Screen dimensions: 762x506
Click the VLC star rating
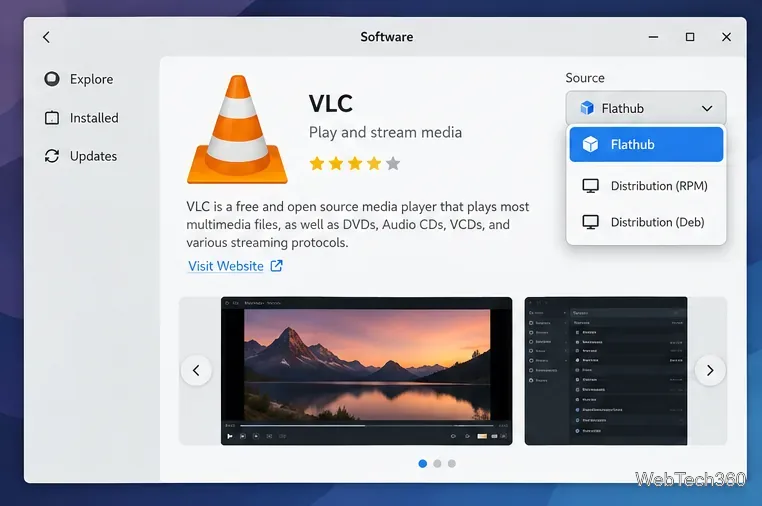click(x=355, y=163)
